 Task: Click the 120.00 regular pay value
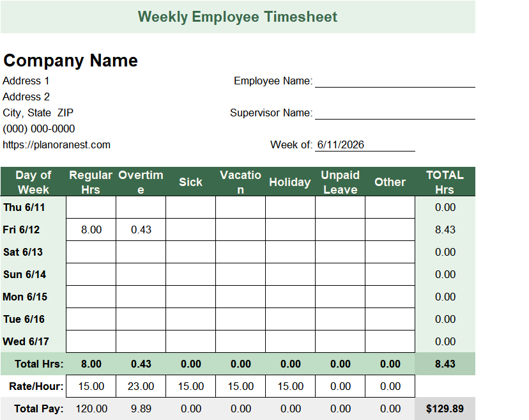pyautogui.click(x=91, y=409)
